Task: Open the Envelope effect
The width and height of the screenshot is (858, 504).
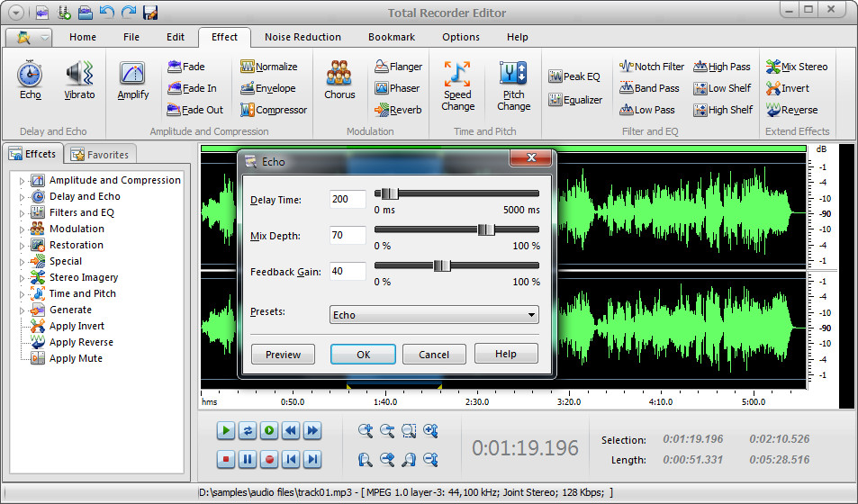Action: click(x=268, y=88)
